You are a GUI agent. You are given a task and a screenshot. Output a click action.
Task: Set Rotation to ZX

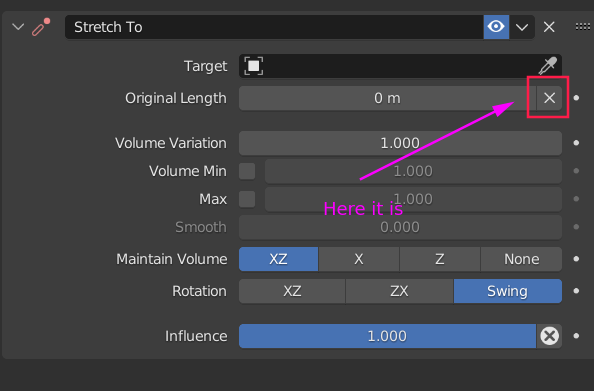pos(399,291)
